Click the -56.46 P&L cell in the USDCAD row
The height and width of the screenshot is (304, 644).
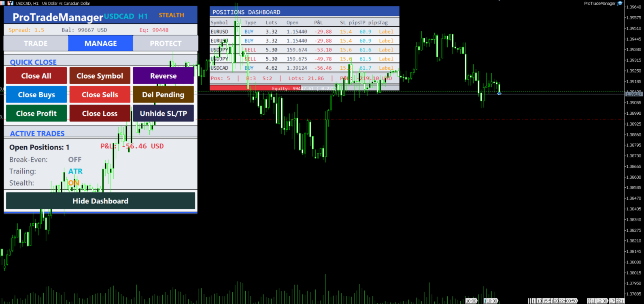coord(323,68)
